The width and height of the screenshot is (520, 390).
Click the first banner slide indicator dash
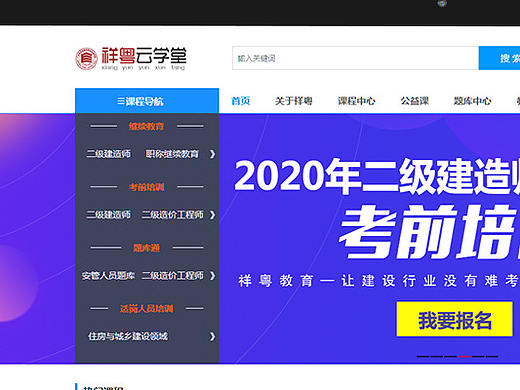point(423,357)
